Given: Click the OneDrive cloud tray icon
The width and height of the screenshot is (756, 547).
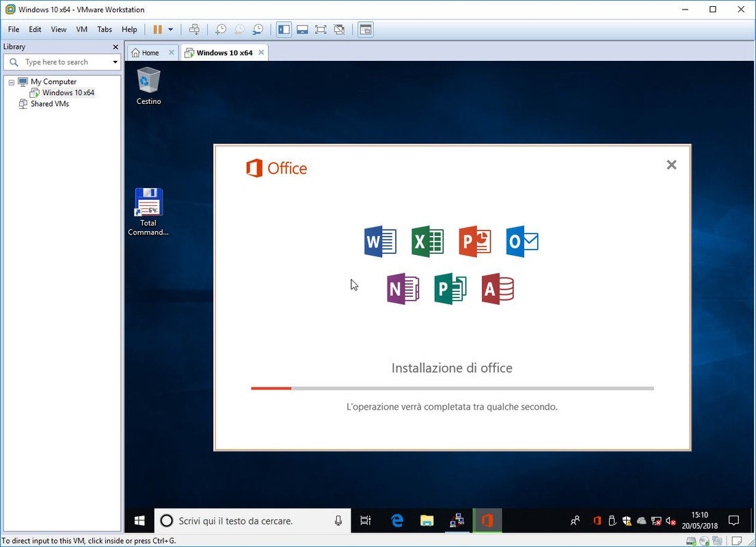Looking at the screenshot, I should [641, 520].
